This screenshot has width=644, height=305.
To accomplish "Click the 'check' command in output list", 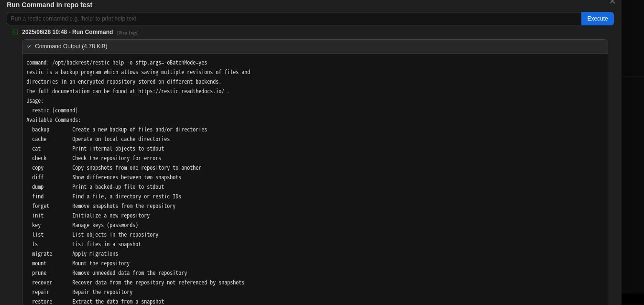I will (x=39, y=158).
